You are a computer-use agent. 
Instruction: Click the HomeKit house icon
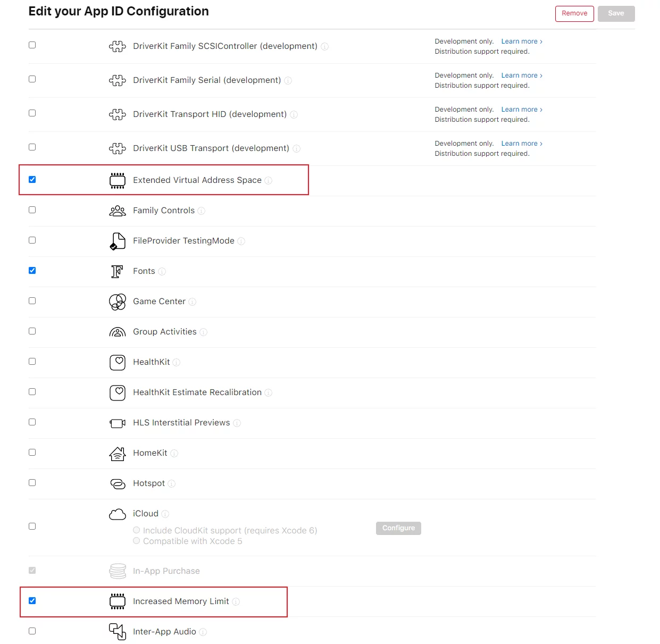pos(117,453)
